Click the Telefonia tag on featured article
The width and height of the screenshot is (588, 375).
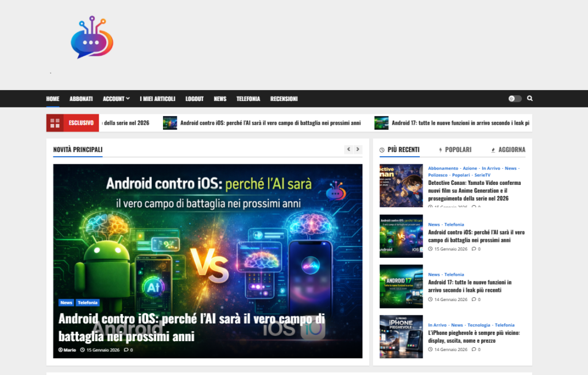(x=88, y=303)
